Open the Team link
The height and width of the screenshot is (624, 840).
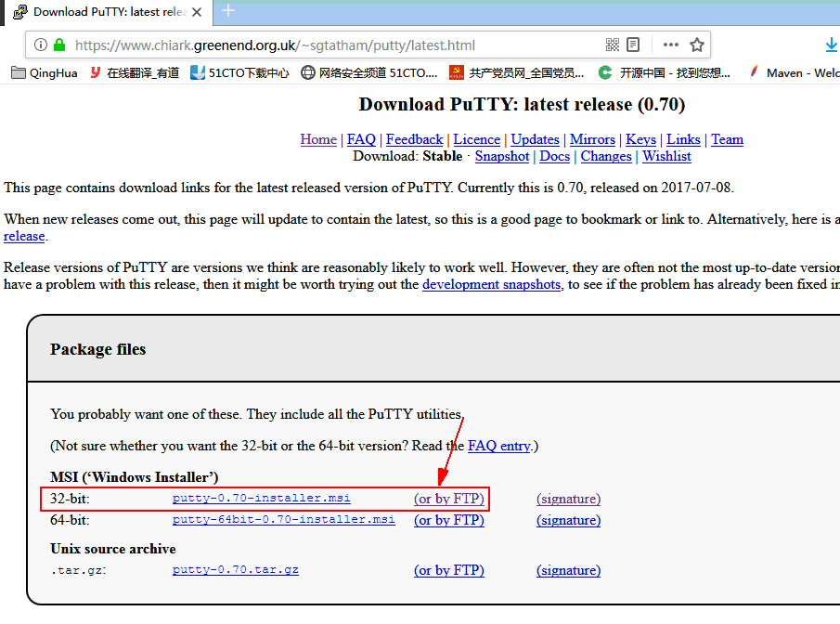[x=727, y=139]
